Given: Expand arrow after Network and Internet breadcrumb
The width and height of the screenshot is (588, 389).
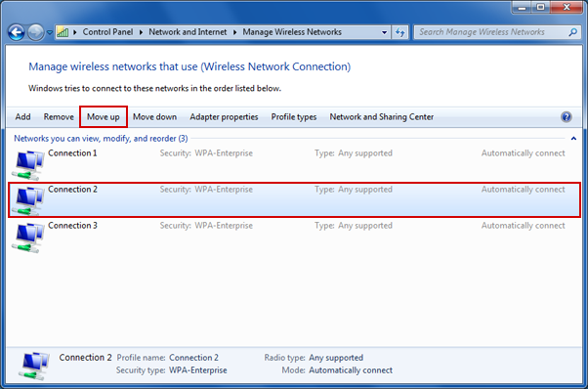Looking at the screenshot, I should click(235, 32).
